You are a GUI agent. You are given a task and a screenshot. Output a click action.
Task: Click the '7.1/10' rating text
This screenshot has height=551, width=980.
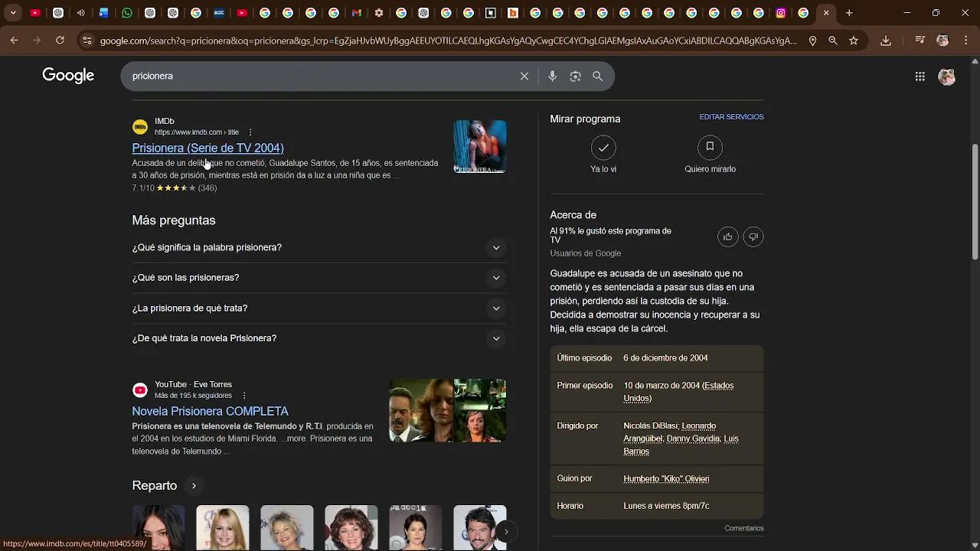(x=143, y=188)
